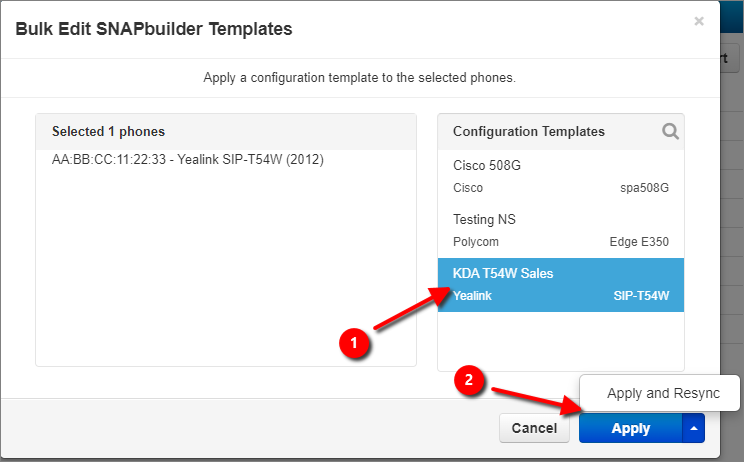Click the Yealink manufacturer label
Screen dimensions: 744x462
(472, 296)
